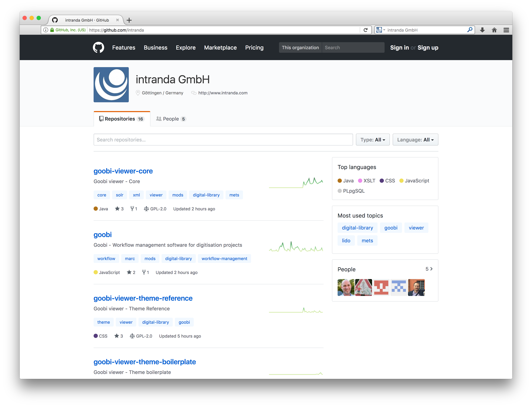Open Business in GitHub navigation
The height and width of the screenshot is (407, 532).
click(155, 47)
